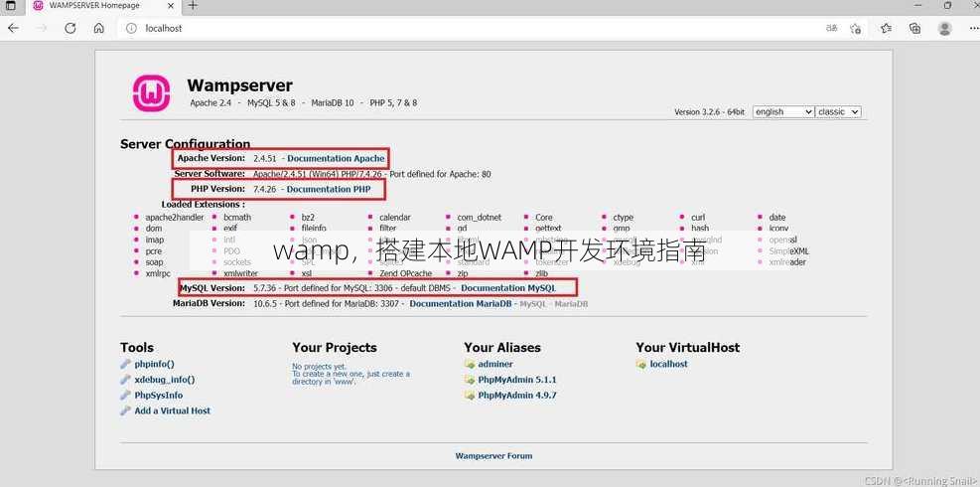Viewport: 980px width, 487px height.
Task: Click the apache2handler extension entry
Action: click(x=175, y=218)
